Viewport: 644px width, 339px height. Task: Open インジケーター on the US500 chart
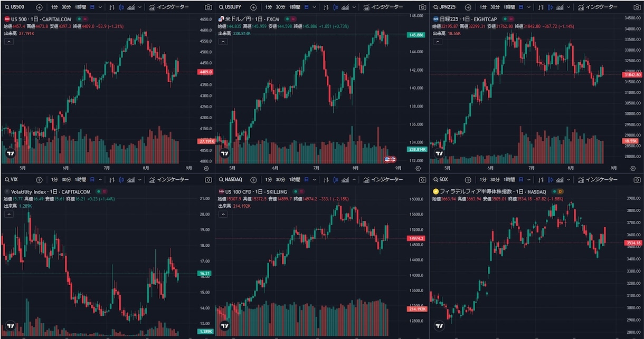[x=168, y=7]
